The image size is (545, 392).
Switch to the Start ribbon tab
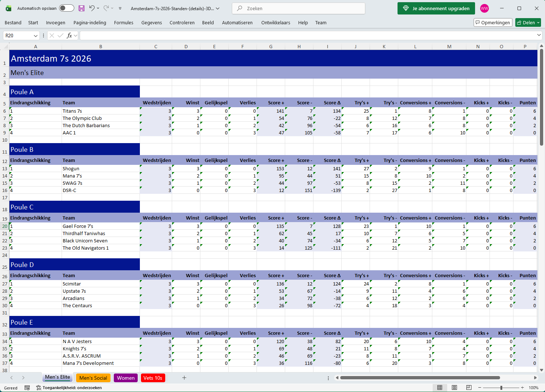[33, 22]
